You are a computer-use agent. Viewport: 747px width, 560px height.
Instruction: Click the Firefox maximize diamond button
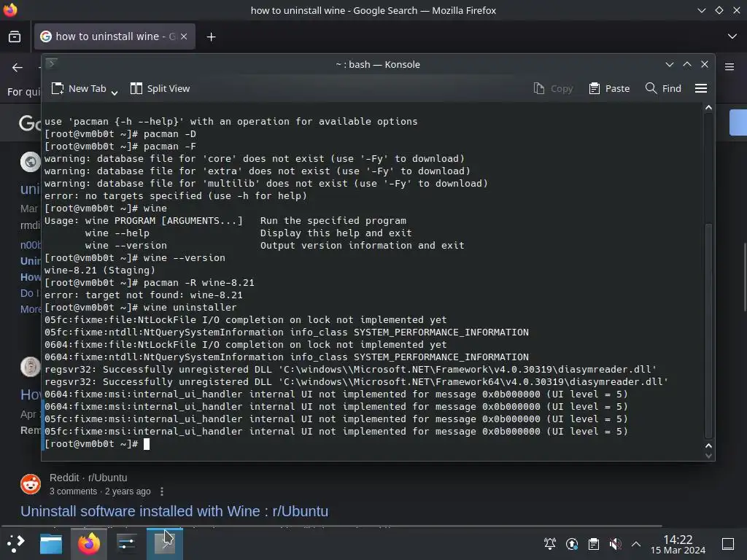pos(719,10)
